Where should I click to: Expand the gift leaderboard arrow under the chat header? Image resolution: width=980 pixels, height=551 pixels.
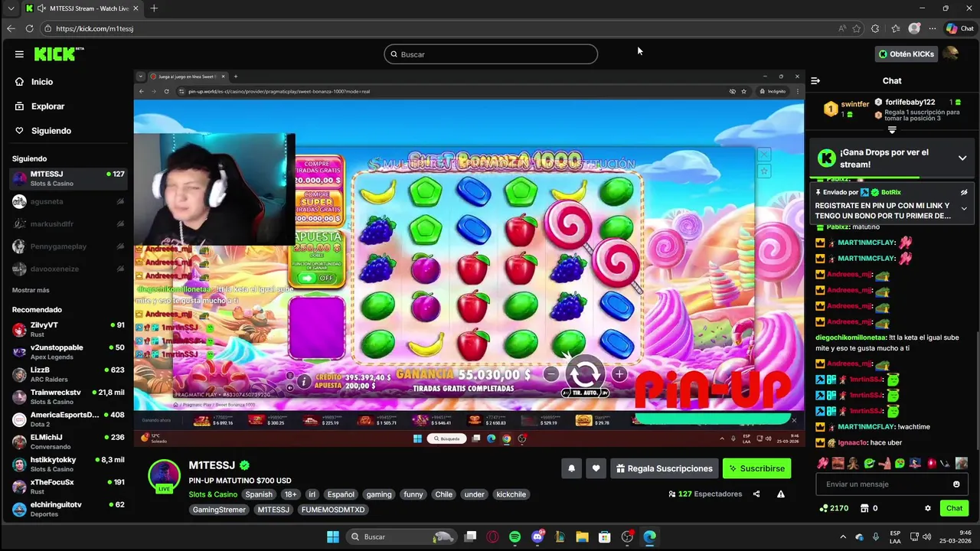point(892,130)
